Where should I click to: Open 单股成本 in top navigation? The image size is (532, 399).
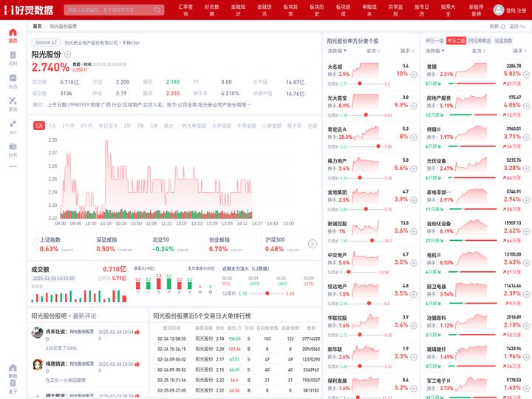pyautogui.click(x=369, y=10)
